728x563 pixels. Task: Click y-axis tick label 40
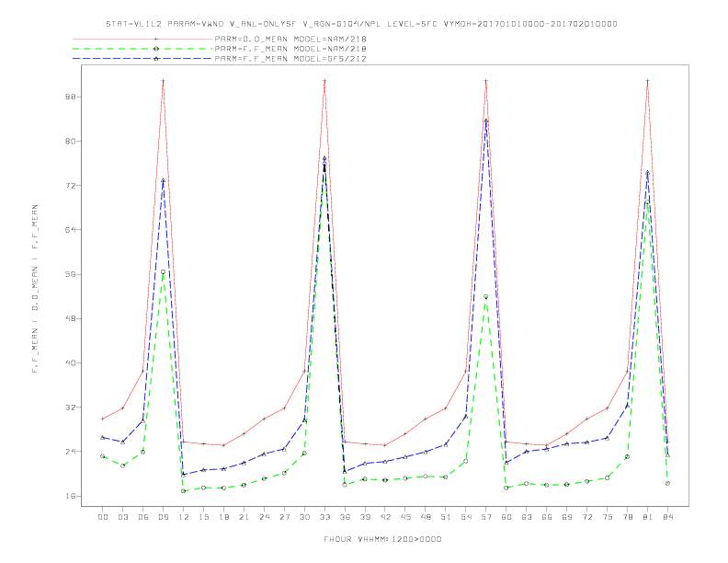click(70, 362)
